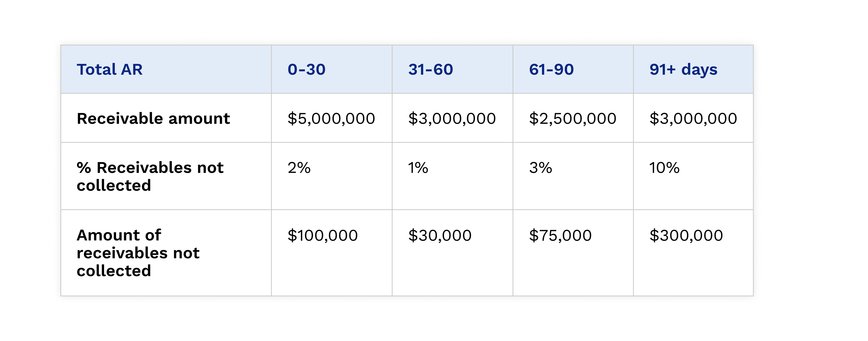Select the $100,000 cell

pos(332,253)
